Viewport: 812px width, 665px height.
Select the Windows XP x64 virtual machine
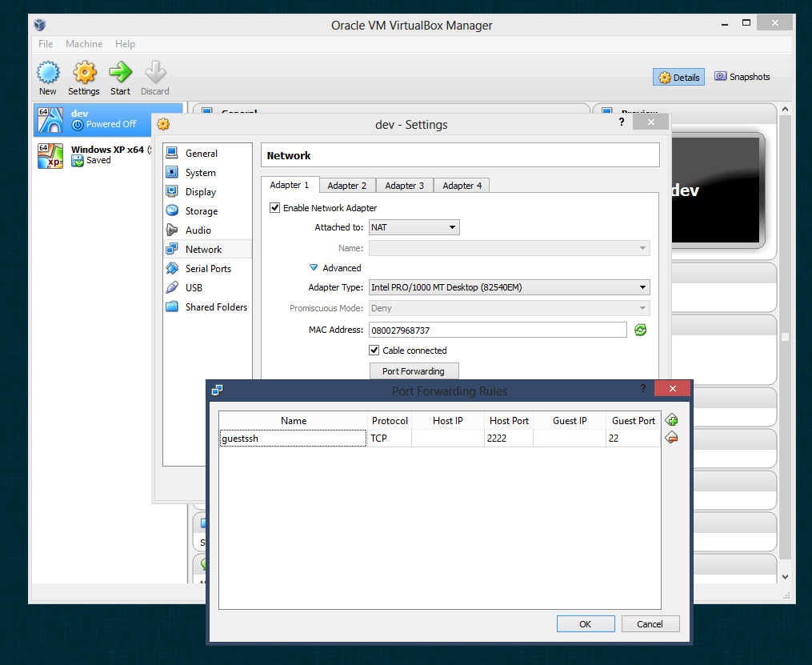click(x=94, y=155)
